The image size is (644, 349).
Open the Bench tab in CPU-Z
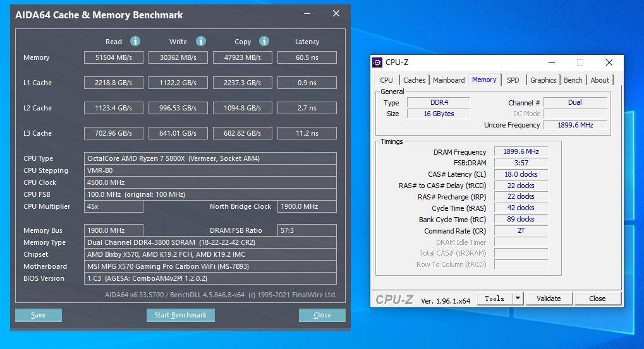point(573,80)
